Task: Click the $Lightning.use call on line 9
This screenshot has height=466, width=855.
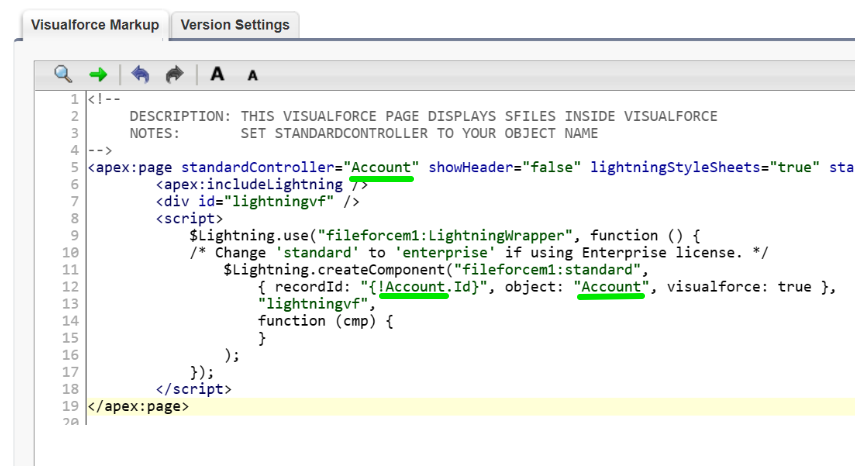Action: pos(444,235)
